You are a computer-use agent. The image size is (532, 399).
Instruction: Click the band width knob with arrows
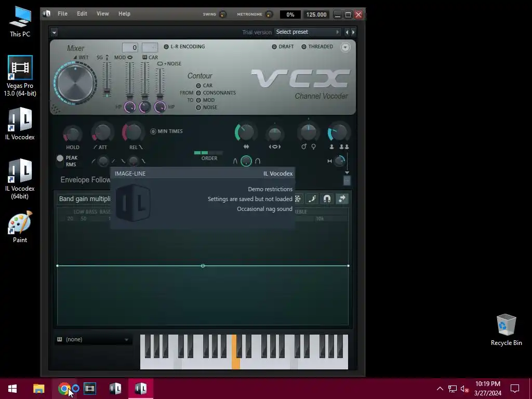coord(246,132)
